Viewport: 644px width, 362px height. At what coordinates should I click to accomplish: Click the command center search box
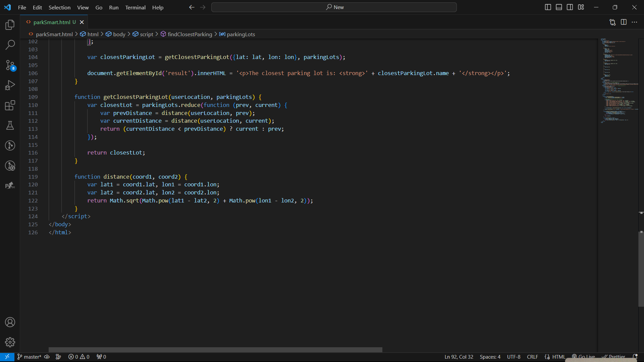pos(334,7)
